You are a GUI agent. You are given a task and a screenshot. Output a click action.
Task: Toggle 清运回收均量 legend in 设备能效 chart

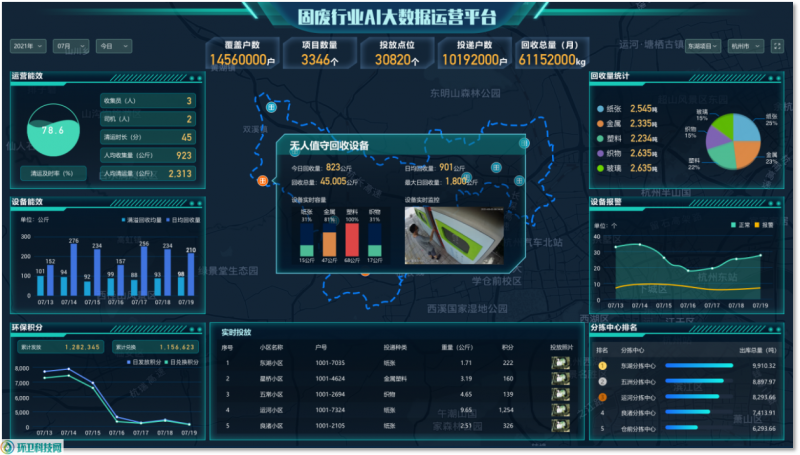click(142, 220)
